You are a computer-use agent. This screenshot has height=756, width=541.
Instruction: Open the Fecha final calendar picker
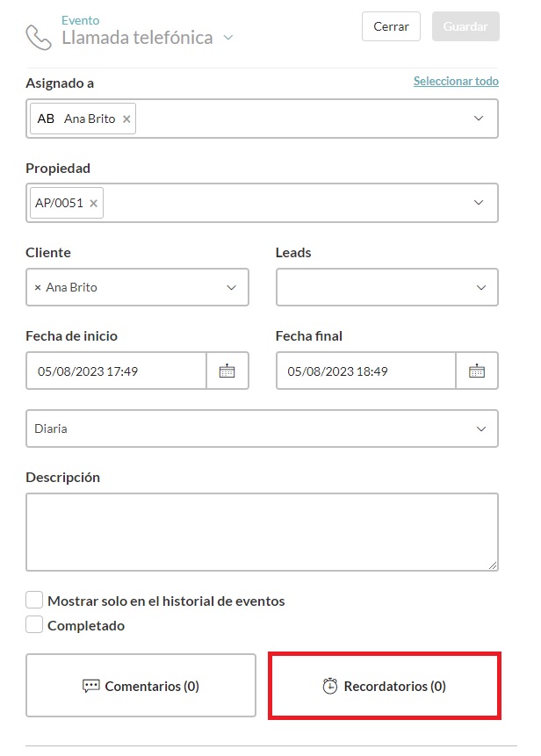click(477, 371)
